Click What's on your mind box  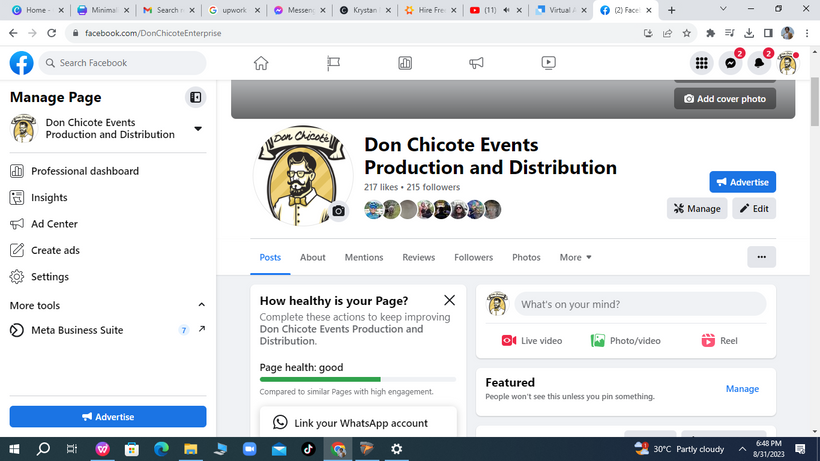point(640,304)
